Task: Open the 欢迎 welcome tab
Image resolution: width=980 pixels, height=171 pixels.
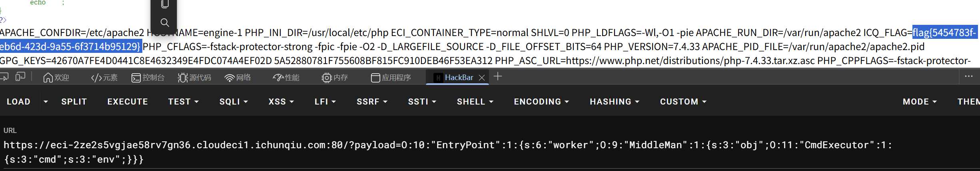Action: [x=56, y=78]
